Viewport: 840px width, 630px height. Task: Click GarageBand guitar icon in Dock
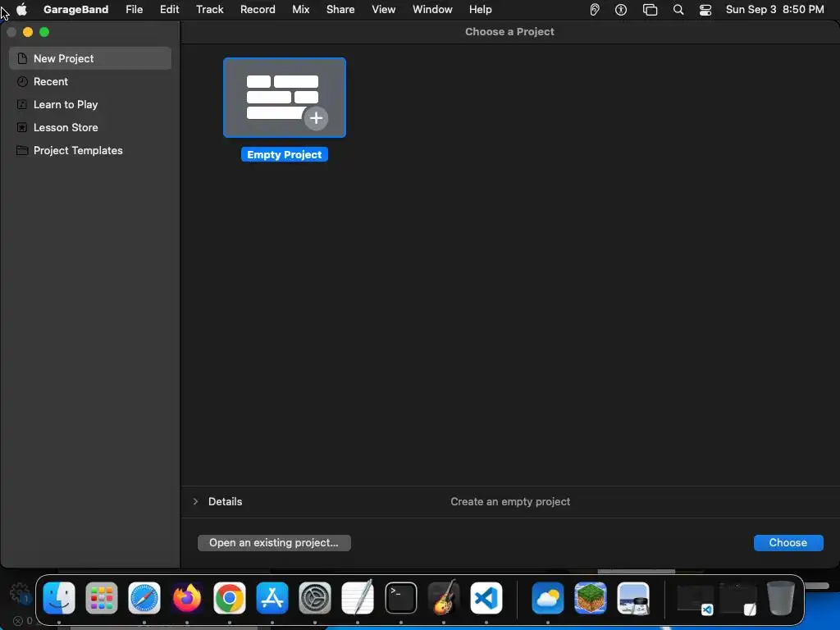[444, 597]
